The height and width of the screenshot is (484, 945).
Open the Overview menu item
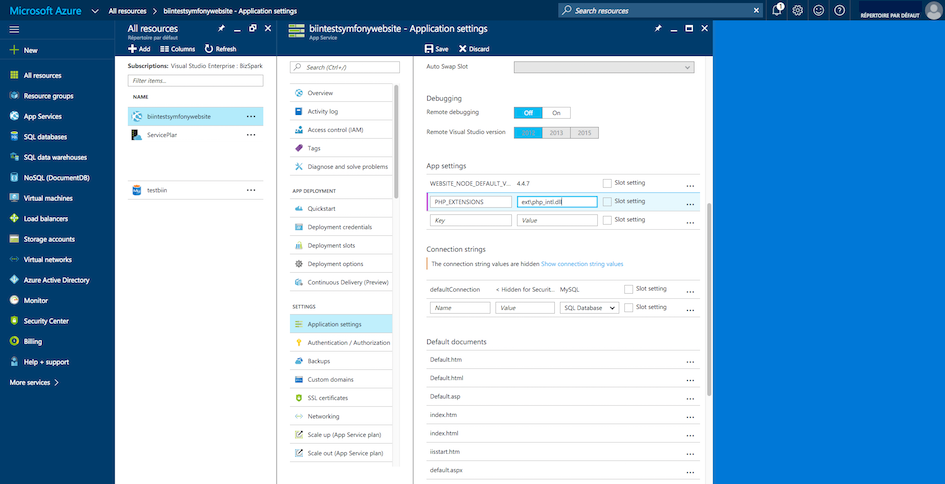pyautogui.click(x=341, y=93)
